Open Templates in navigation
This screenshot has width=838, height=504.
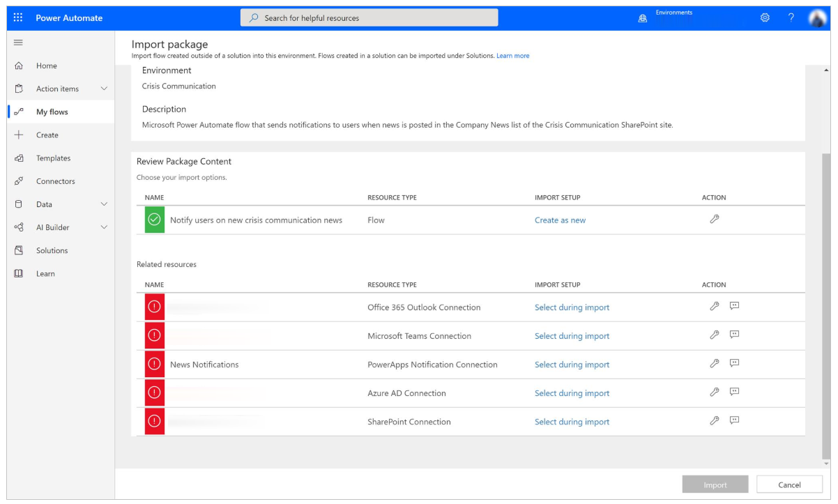[x=54, y=158]
